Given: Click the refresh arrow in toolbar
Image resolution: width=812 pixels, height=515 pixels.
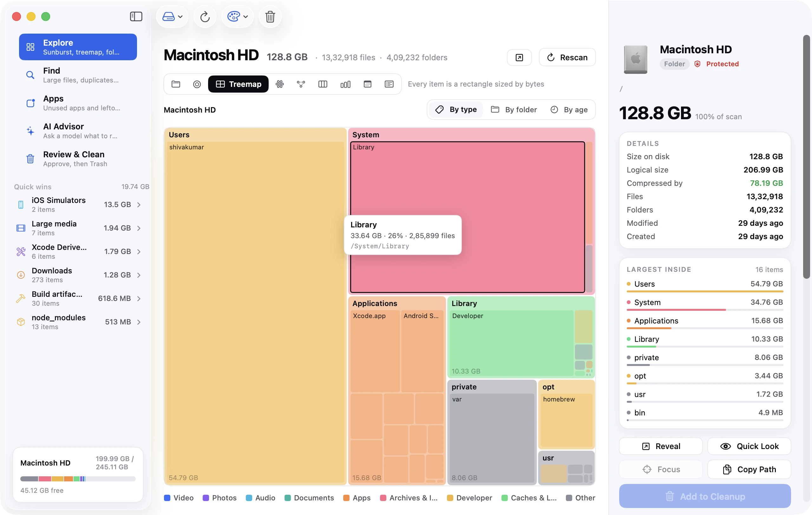Looking at the screenshot, I should coord(205,16).
